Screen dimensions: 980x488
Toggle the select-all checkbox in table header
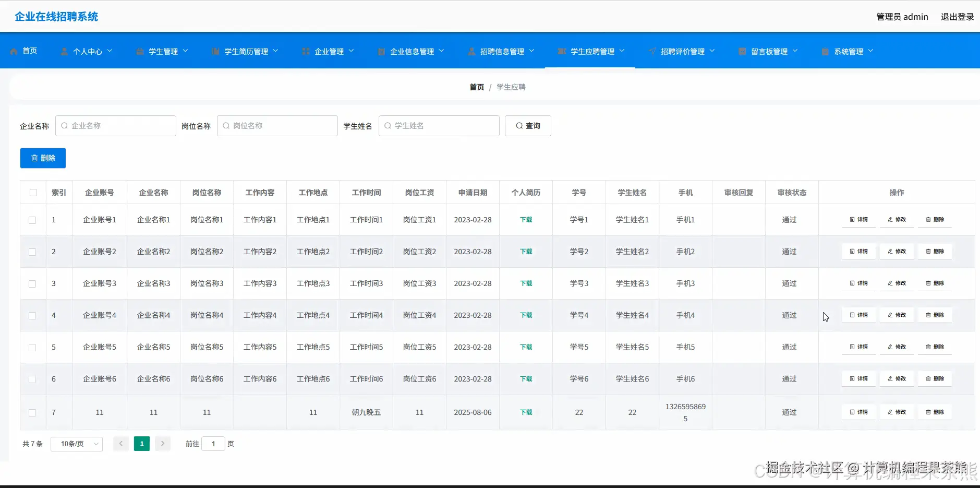click(x=33, y=193)
